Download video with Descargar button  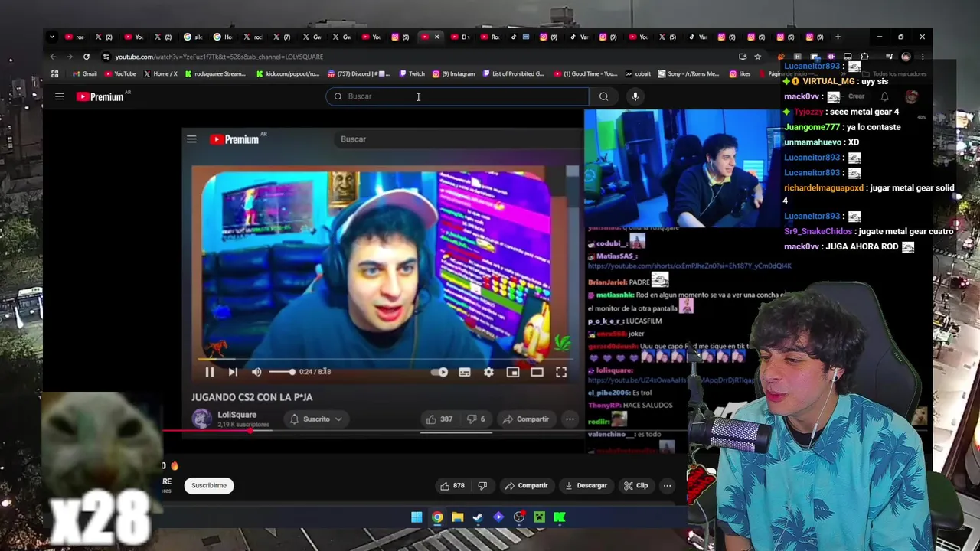(586, 486)
